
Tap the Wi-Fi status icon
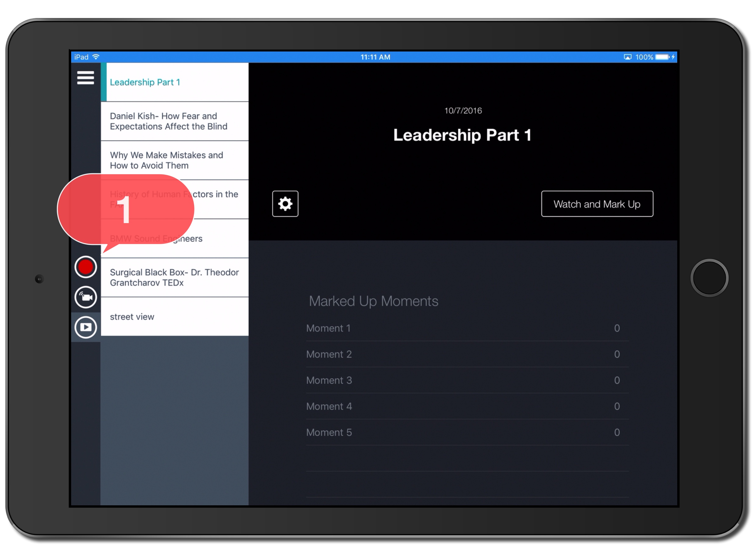tap(96, 57)
